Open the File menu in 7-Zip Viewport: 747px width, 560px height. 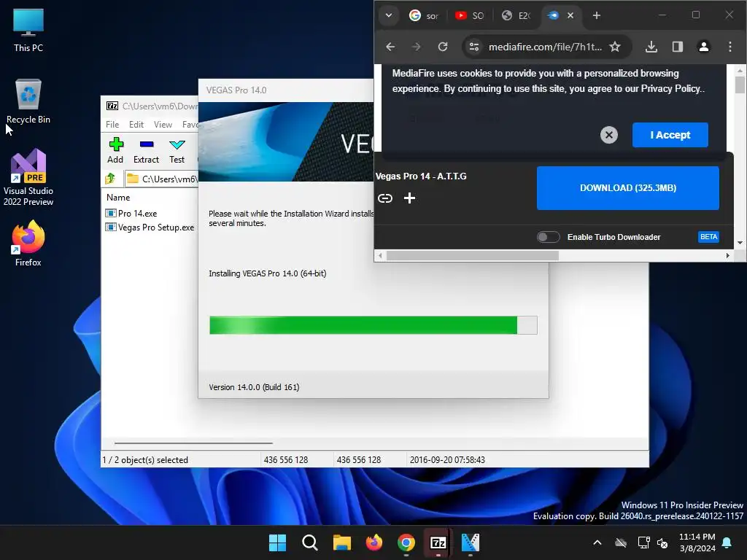112,124
